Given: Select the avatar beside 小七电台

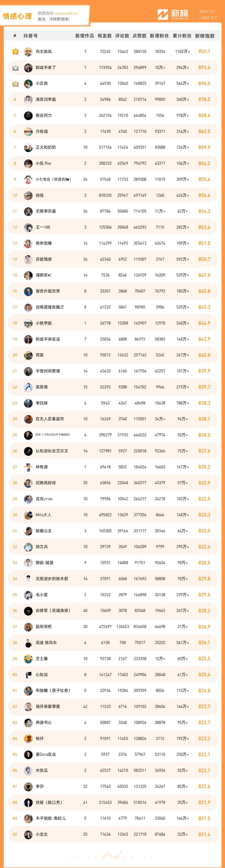Looking at the screenshot, I should pos(28,180).
